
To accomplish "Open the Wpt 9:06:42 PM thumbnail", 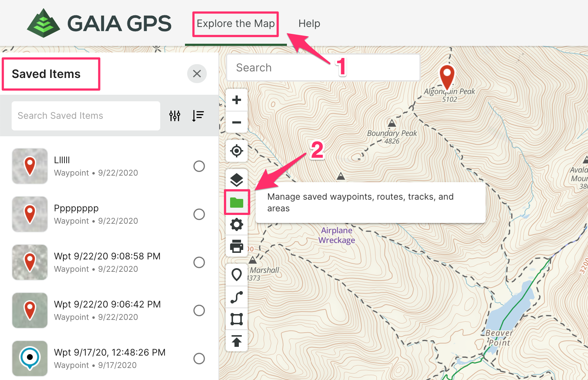I will pyautogui.click(x=30, y=310).
